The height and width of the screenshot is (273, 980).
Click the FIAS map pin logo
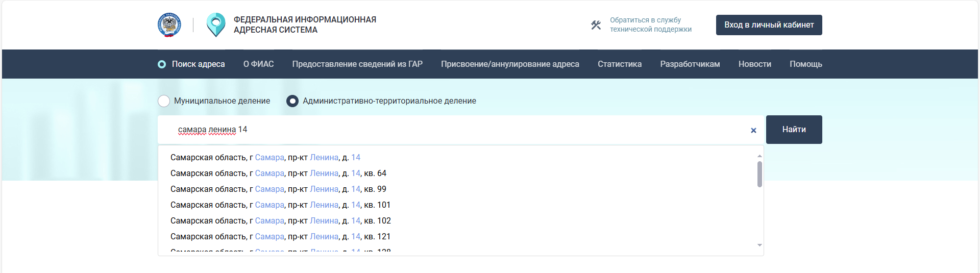(x=216, y=25)
